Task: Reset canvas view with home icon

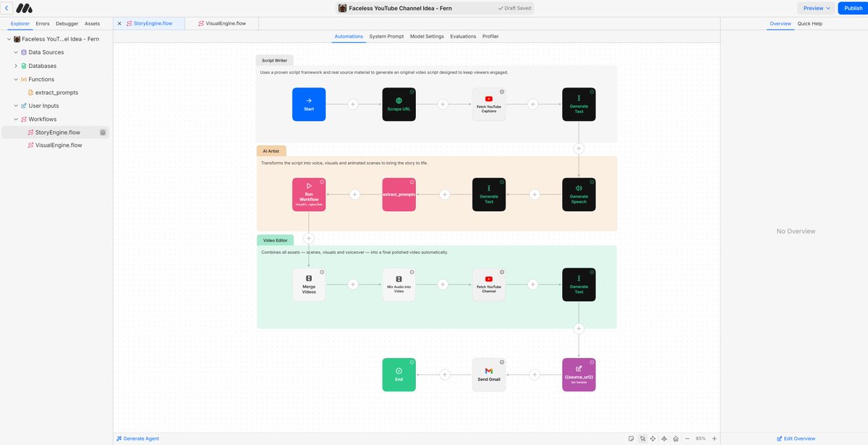Action: pyautogui.click(x=676, y=438)
